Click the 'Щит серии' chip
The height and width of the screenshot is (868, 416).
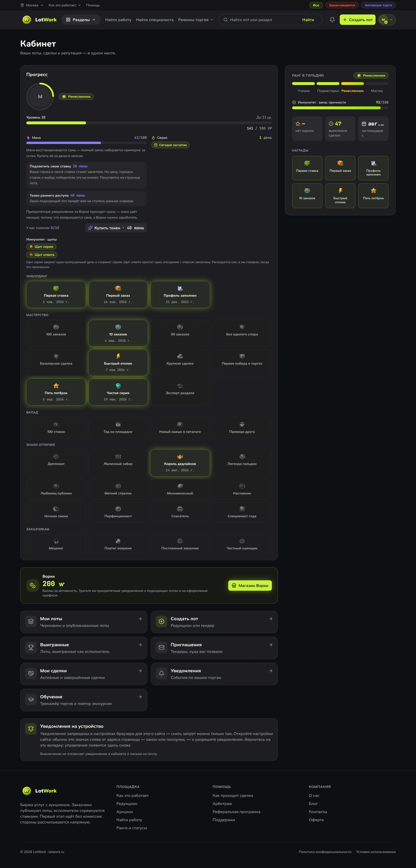41,247
